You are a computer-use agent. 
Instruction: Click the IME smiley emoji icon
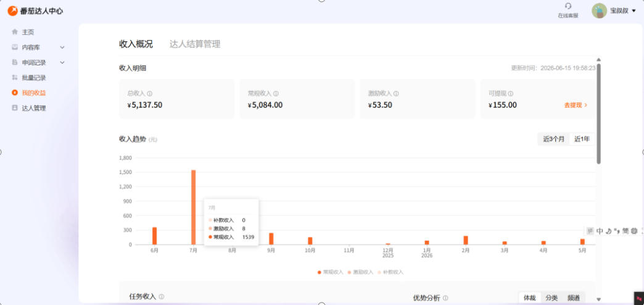634,231
